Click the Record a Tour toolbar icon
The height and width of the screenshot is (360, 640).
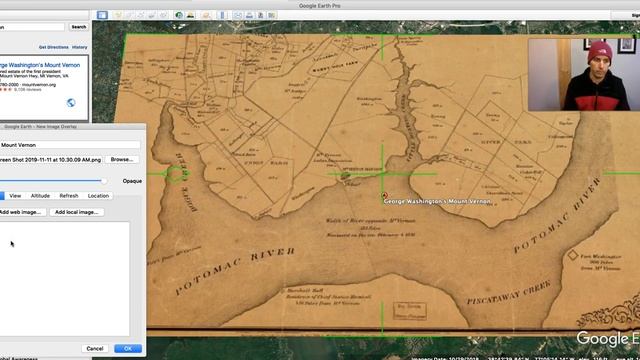tap(163, 15)
